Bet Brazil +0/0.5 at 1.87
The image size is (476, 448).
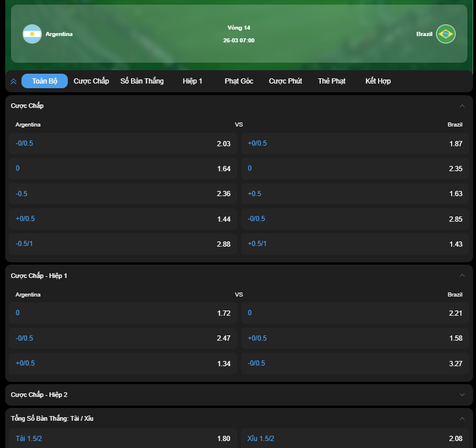tap(355, 143)
